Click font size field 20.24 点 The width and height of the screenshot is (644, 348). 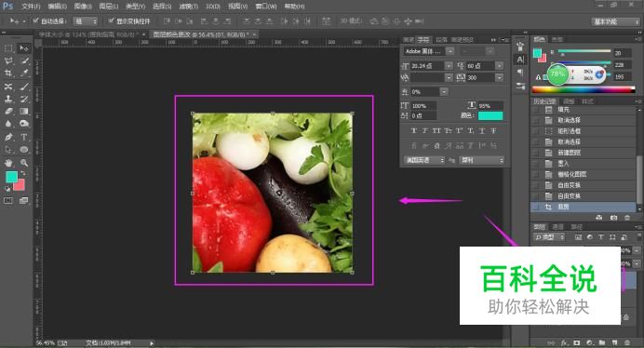(427, 66)
